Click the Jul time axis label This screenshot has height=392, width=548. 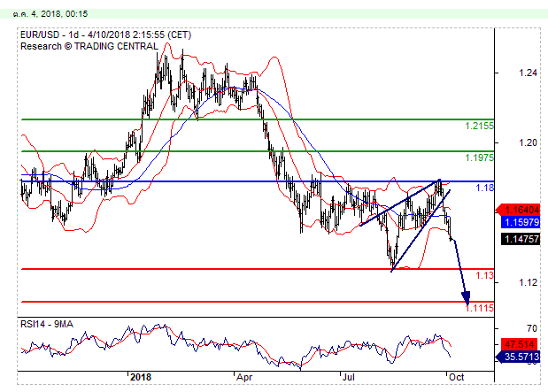click(x=349, y=377)
